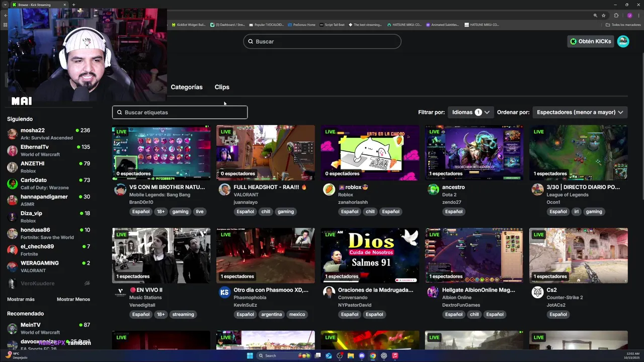This screenshot has width=644, height=362.
Task: Click the Obtén KICKs button
Action: coord(591,41)
